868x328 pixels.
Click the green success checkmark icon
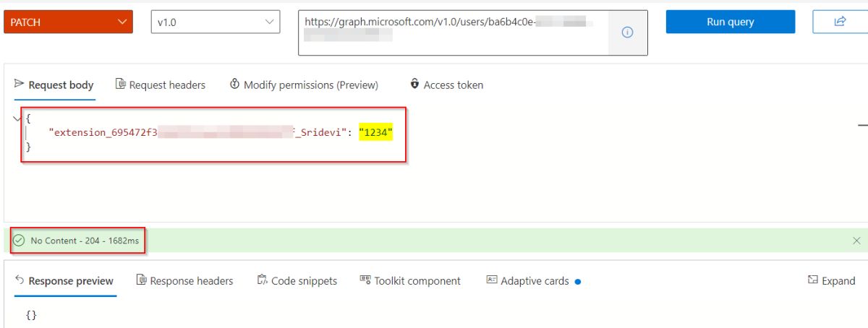click(x=19, y=241)
